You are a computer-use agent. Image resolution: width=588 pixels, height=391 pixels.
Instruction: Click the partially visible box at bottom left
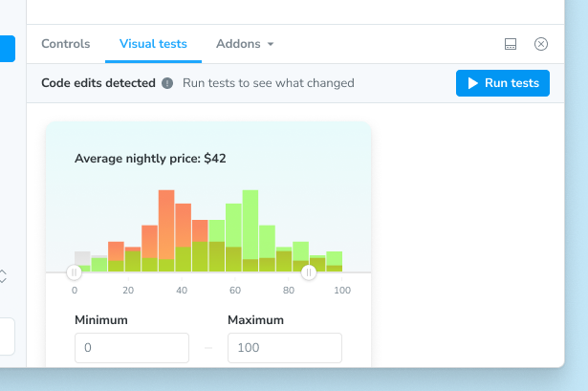[7, 337]
